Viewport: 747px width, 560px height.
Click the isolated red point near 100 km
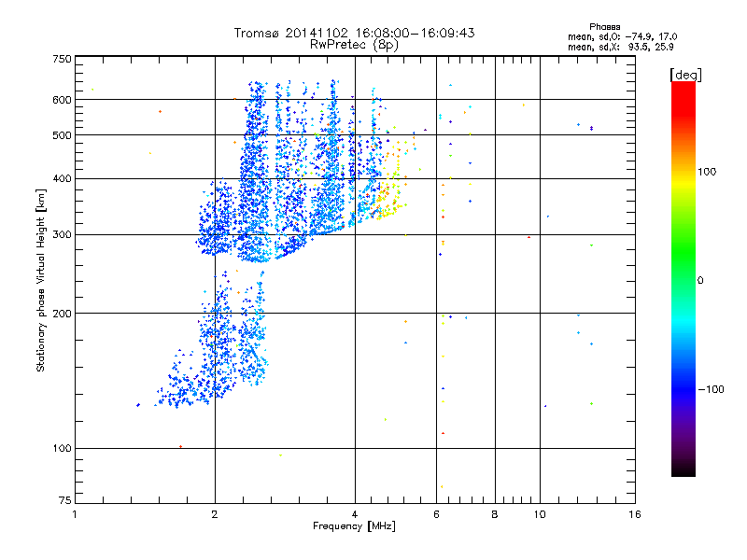pos(180,447)
